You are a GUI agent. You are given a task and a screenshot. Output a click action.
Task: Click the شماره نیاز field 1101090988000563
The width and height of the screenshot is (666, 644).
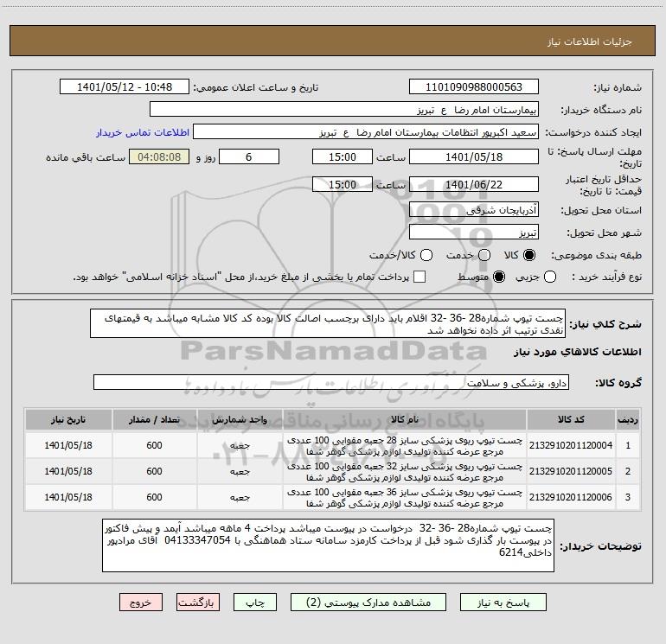click(x=474, y=86)
